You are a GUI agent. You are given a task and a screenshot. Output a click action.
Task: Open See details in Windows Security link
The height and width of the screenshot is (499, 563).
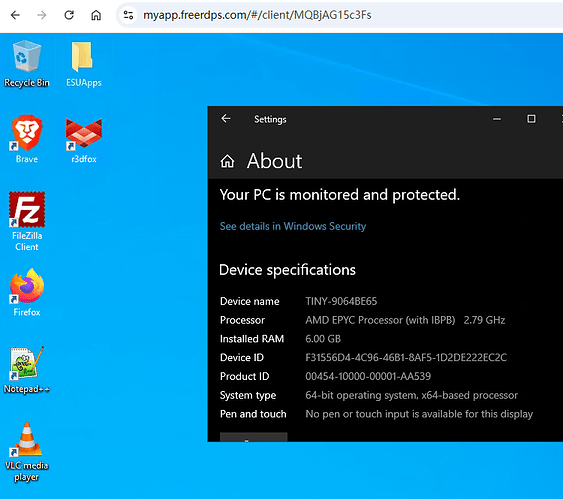click(293, 226)
